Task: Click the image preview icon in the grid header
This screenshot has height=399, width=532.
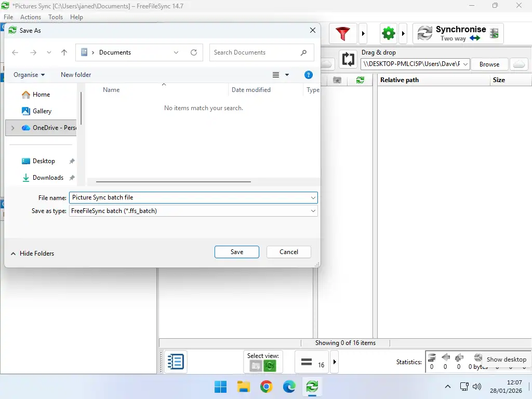Action: pos(338,80)
